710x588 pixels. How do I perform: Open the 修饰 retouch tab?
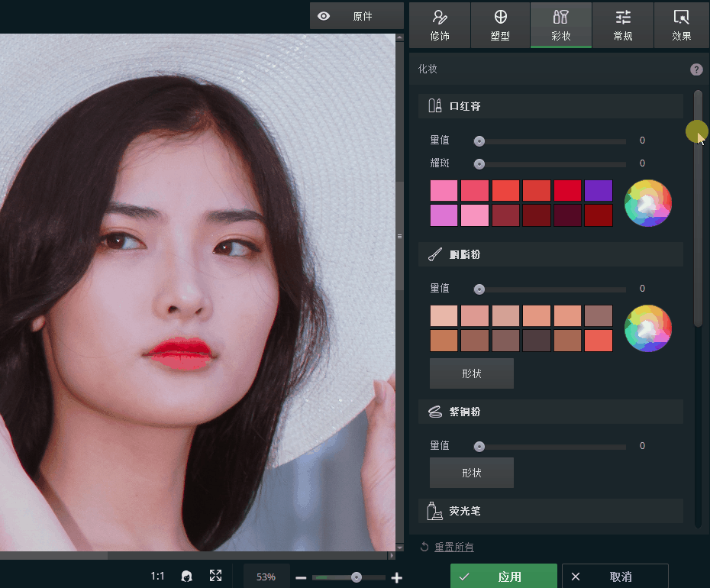point(440,25)
